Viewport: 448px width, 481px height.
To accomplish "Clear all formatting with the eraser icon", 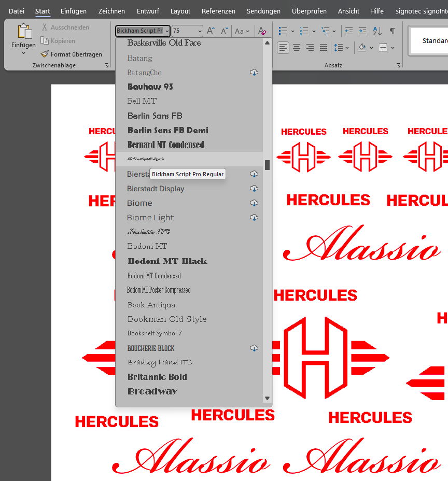I will point(262,31).
